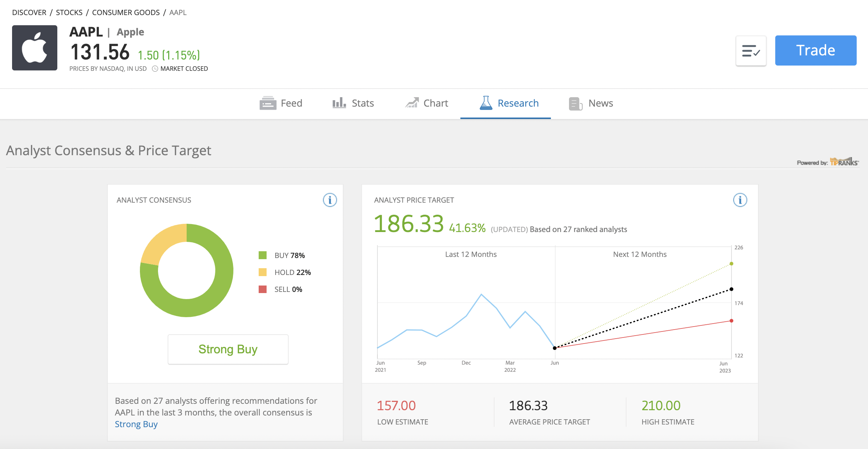This screenshot has height=449, width=868.
Task: Click the 1.50 (1.15%) price change
Action: [x=169, y=55]
